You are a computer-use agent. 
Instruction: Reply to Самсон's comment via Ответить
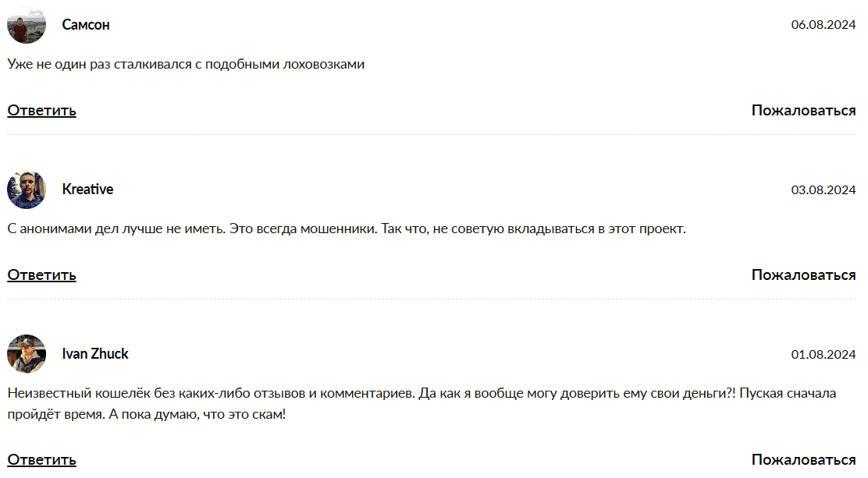42,110
